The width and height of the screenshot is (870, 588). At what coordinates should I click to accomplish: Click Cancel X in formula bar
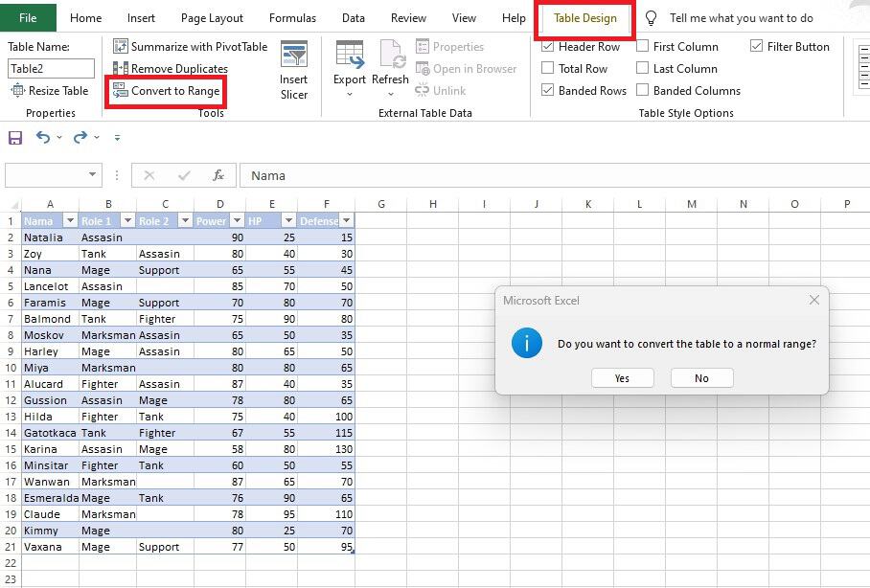[x=149, y=175]
